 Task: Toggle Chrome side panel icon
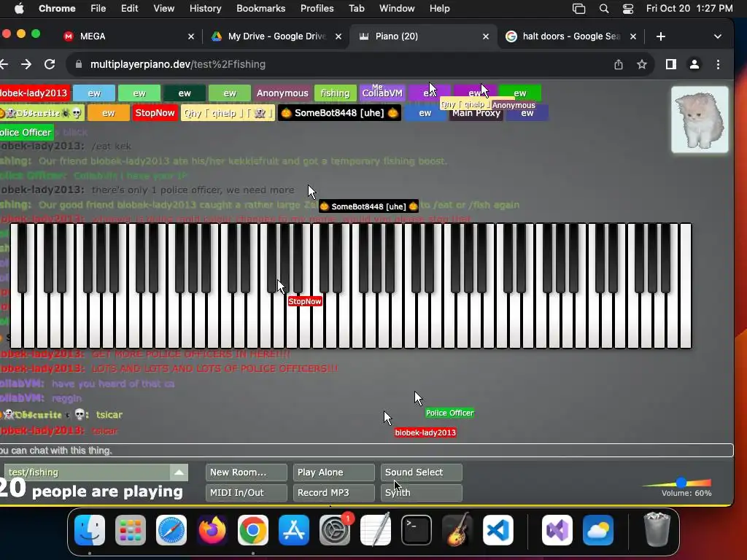671,64
